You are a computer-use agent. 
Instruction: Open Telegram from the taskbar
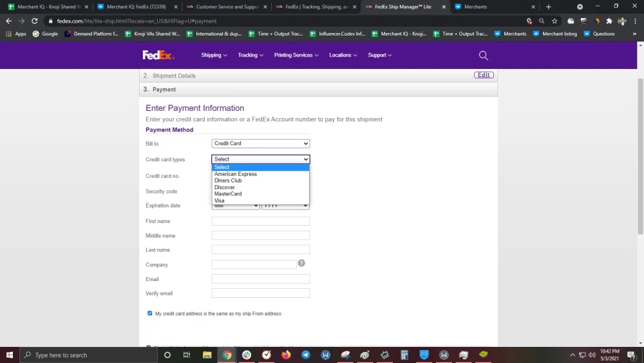click(306, 355)
